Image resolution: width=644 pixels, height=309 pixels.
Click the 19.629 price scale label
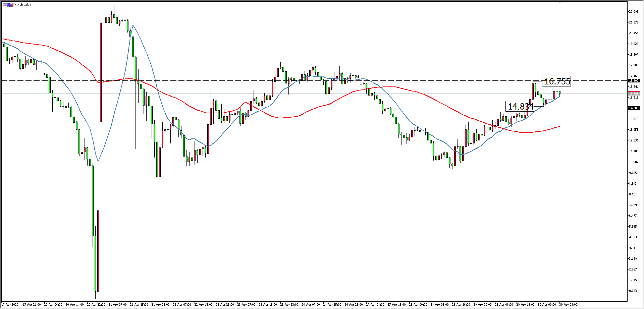pyautogui.click(x=634, y=44)
